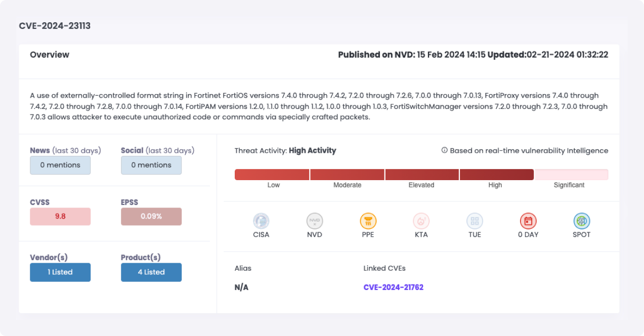Select the Overview tab

tap(50, 55)
